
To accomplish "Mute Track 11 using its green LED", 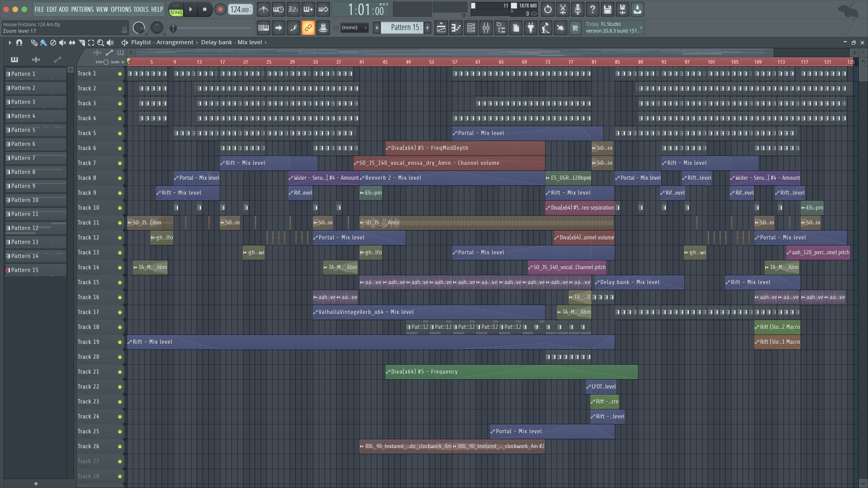I will [x=120, y=223].
